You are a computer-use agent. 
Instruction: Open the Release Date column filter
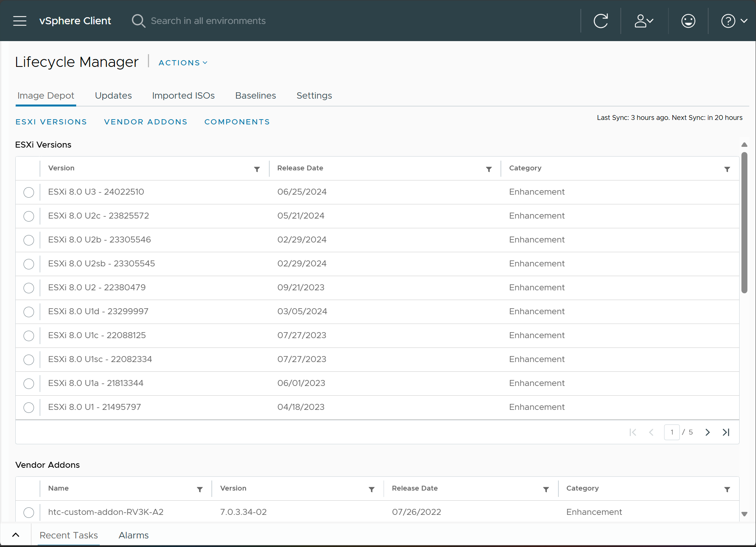pyautogui.click(x=489, y=169)
